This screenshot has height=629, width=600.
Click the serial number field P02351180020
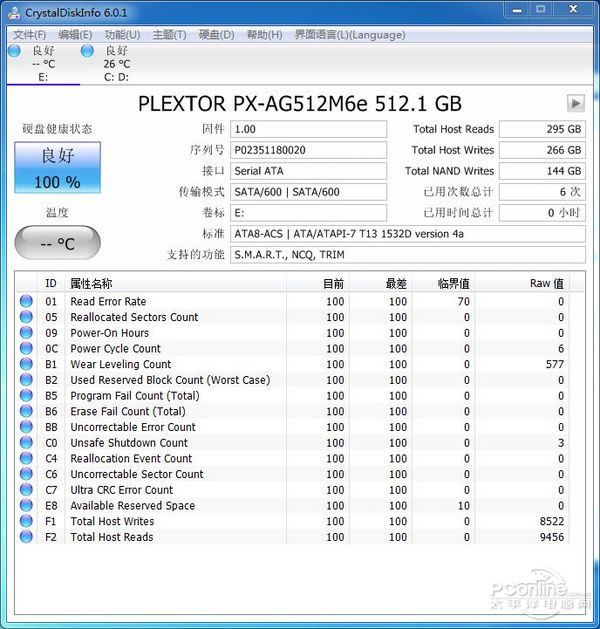pyautogui.click(x=308, y=150)
